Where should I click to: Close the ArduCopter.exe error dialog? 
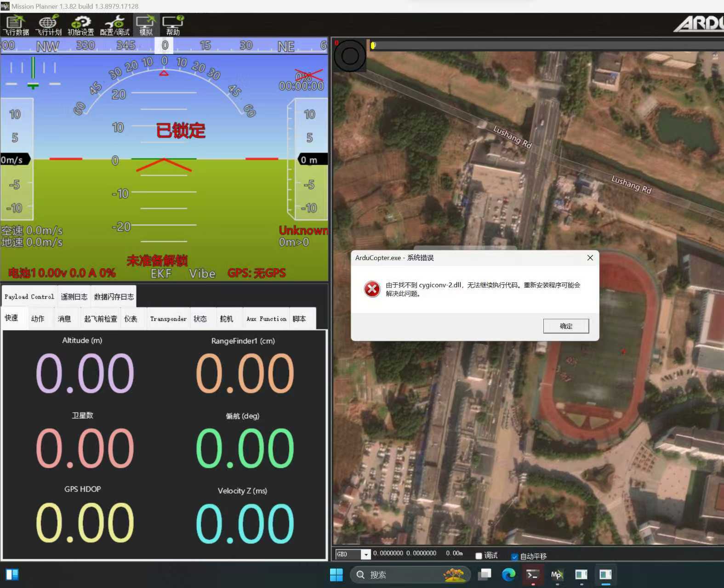click(x=590, y=258)
